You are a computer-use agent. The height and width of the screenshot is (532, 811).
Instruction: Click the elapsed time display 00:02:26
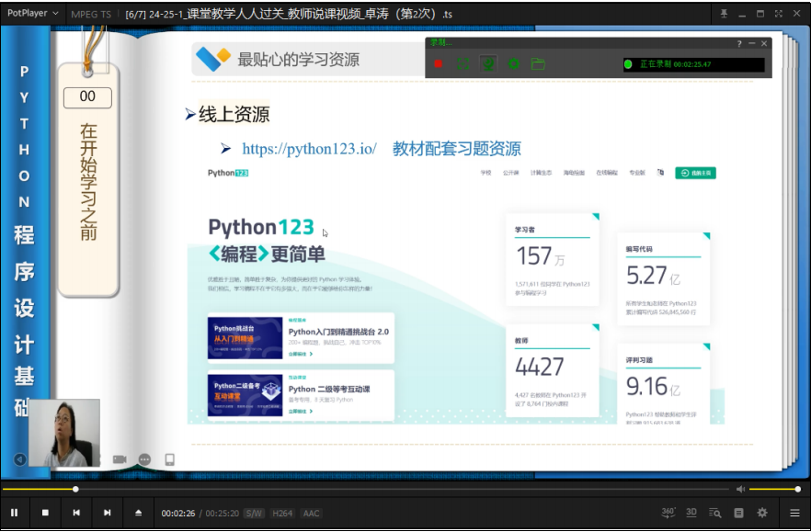(x=178, y=513)
